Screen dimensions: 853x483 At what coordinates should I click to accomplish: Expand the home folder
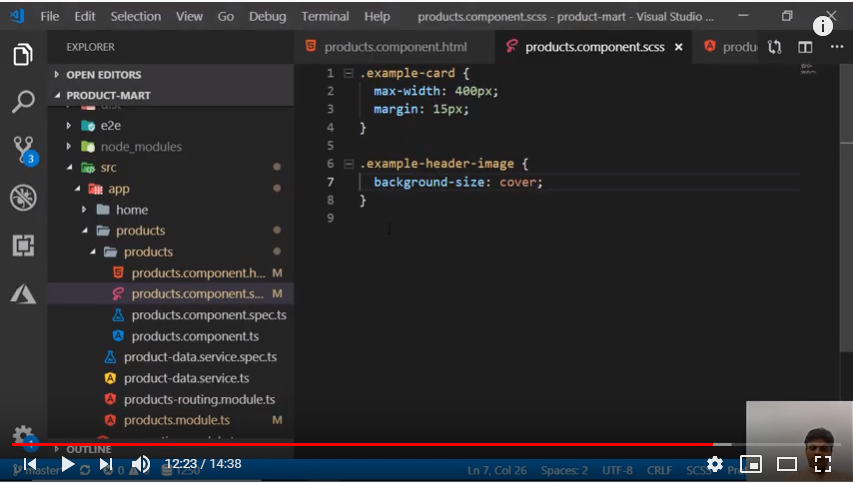click(131, 210)
